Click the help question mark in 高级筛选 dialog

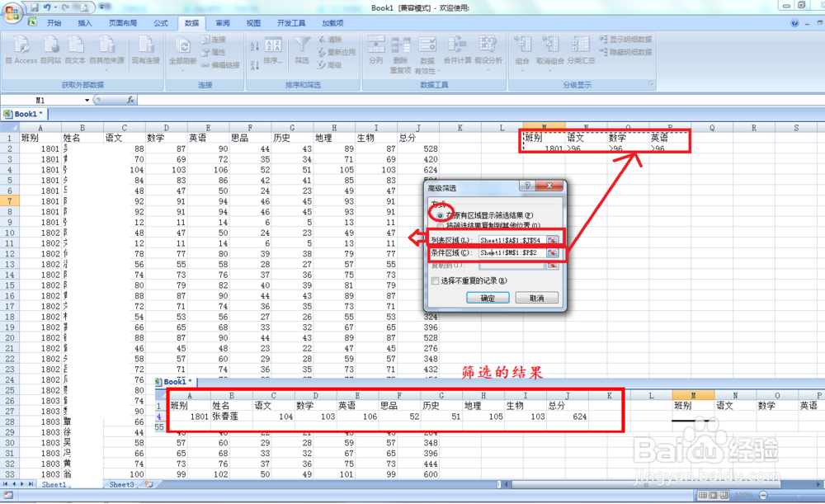(x=526, y=186)
